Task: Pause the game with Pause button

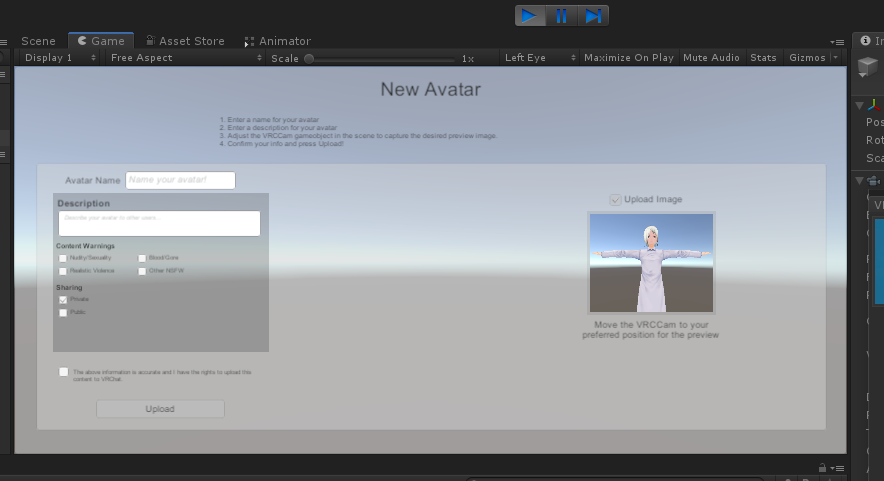Action: (562, 16)
